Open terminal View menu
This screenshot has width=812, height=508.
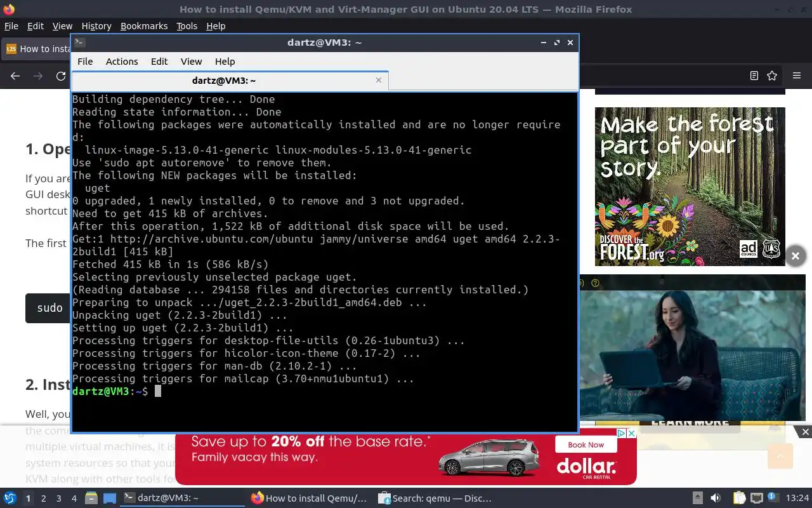pos(191,61)
